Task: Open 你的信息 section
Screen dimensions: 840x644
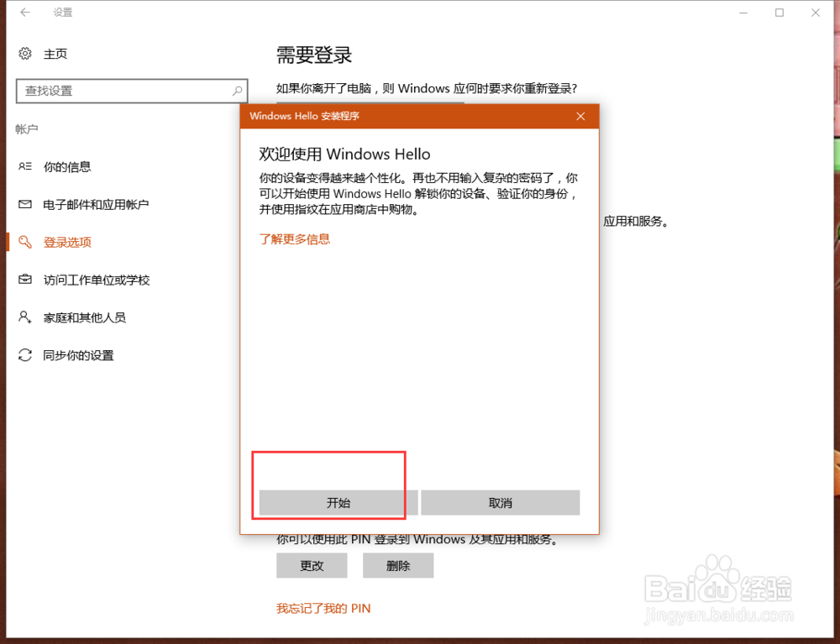Action: pos(67,167)
